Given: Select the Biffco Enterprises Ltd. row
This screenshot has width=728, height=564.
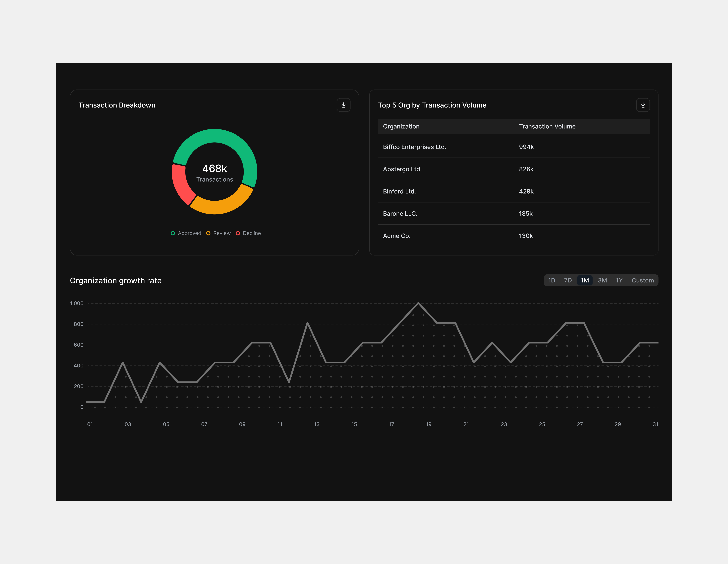Looking at the screenshot, I should [514, 147].
